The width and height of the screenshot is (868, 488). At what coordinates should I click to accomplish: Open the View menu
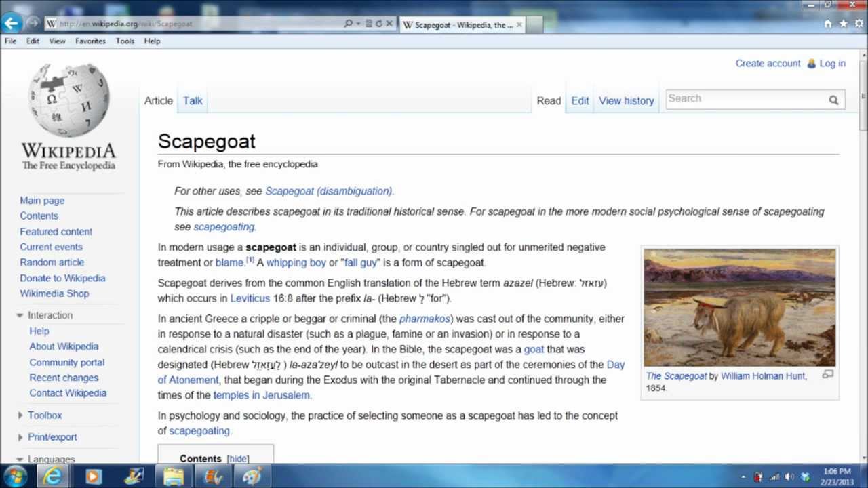pyautogui.click(x=58, y=41)
